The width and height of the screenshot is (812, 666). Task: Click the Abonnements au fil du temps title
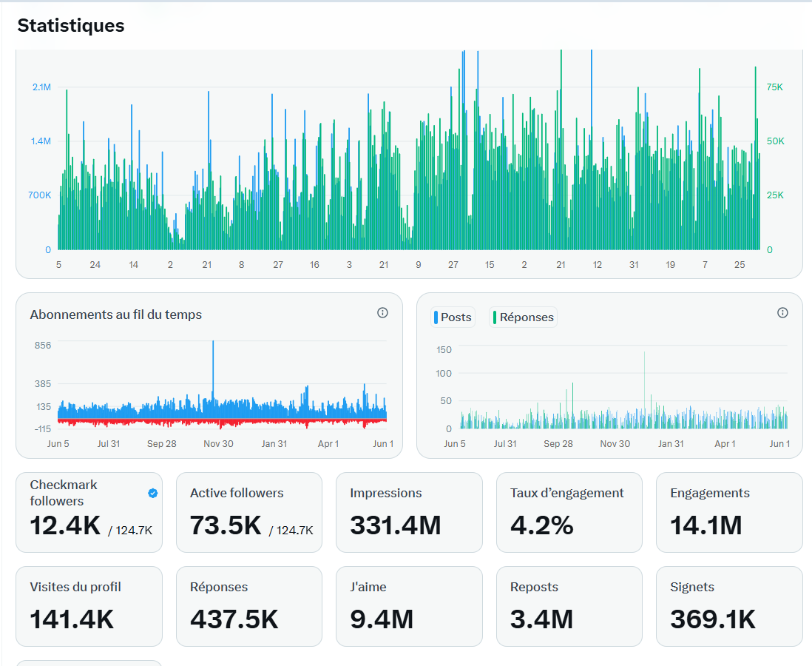(x=116, y=314)
